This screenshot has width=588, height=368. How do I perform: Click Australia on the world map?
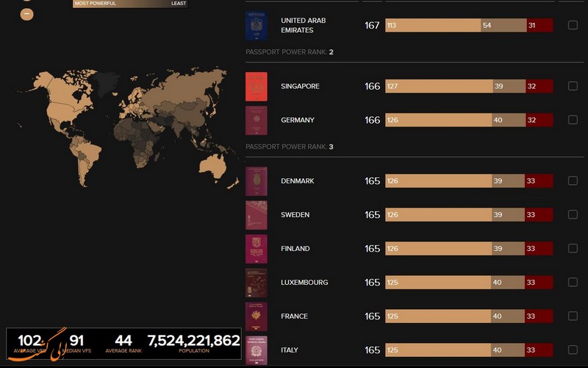[212, 166]
